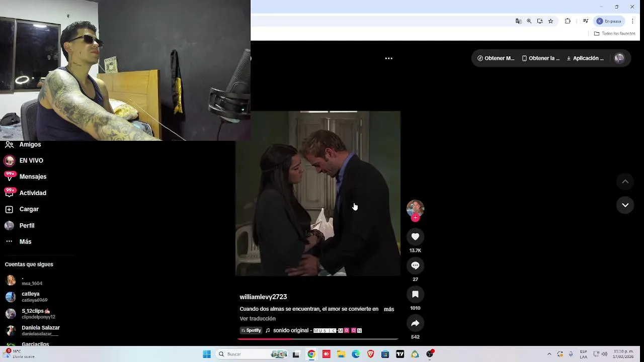
Task: Click the video player to pause playback
Action: click(318, 193)
